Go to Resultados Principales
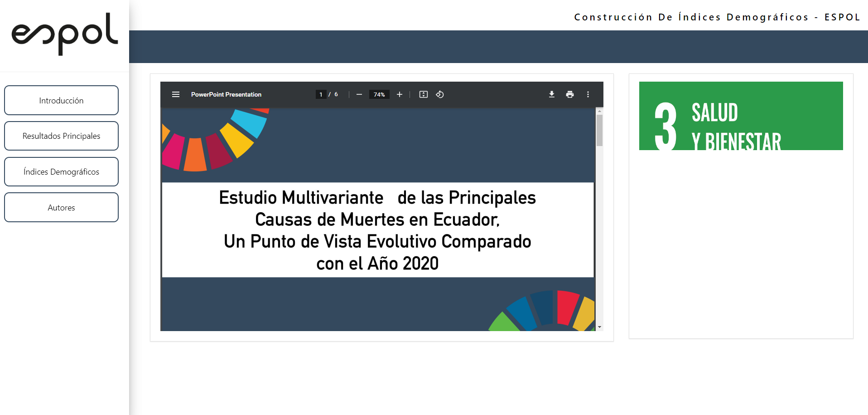The height and width of the screenshot is (415, 868). (61, 136)
